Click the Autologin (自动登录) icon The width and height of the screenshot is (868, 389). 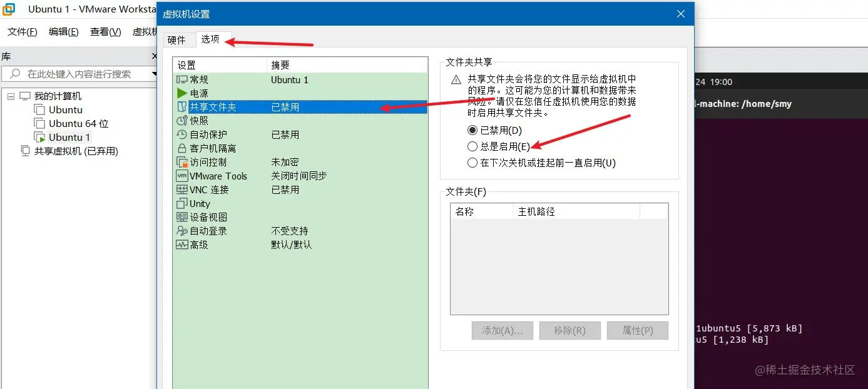[x=182, y=231]
